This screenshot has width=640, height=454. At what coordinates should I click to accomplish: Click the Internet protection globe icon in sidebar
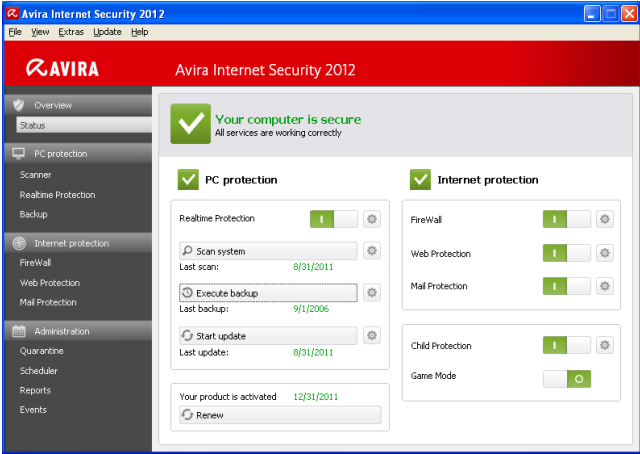pyautogui.click(x=19, y=243)
